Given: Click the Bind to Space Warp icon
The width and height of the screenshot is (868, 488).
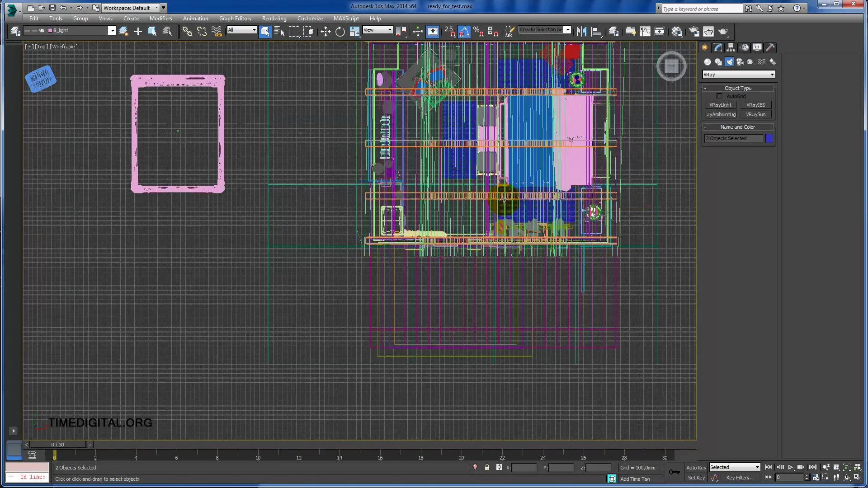Looking at the screenshot, I should (217, 31).
